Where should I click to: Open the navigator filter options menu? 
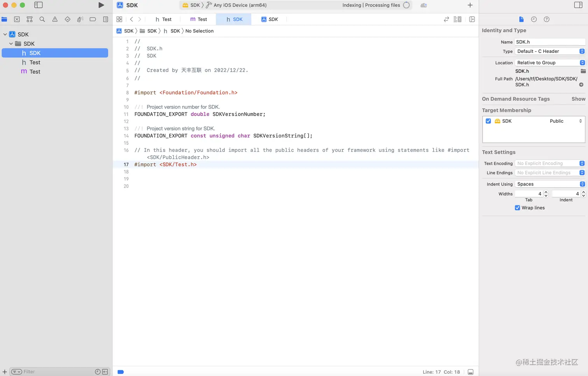click(16, 372)
